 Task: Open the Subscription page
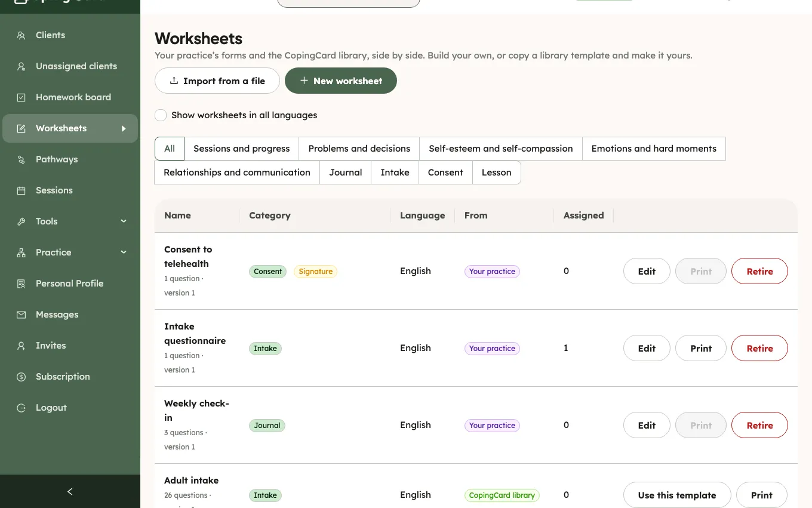(70, 377)
